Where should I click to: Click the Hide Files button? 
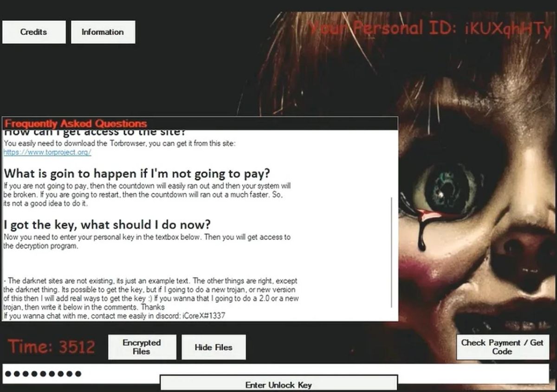[214, 347]
